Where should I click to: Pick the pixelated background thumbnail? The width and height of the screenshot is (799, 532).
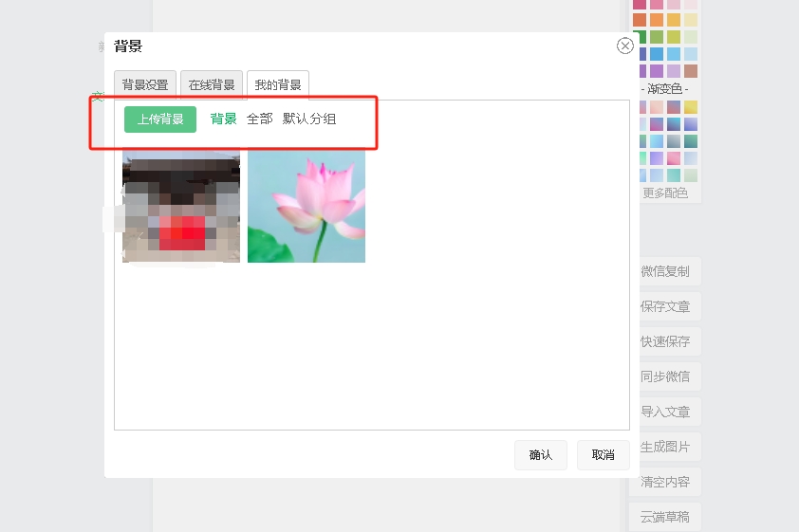pos(181,206)
